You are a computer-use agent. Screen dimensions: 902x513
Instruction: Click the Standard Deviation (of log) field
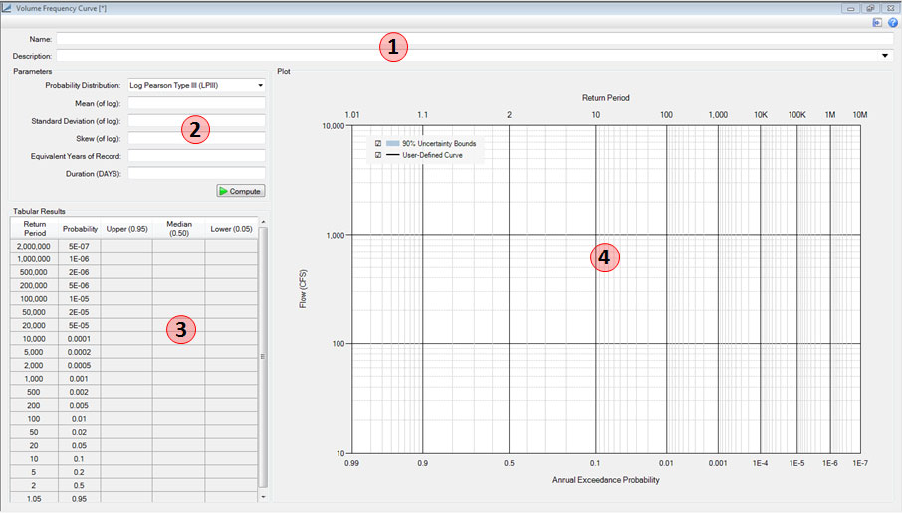coord(196,121)
